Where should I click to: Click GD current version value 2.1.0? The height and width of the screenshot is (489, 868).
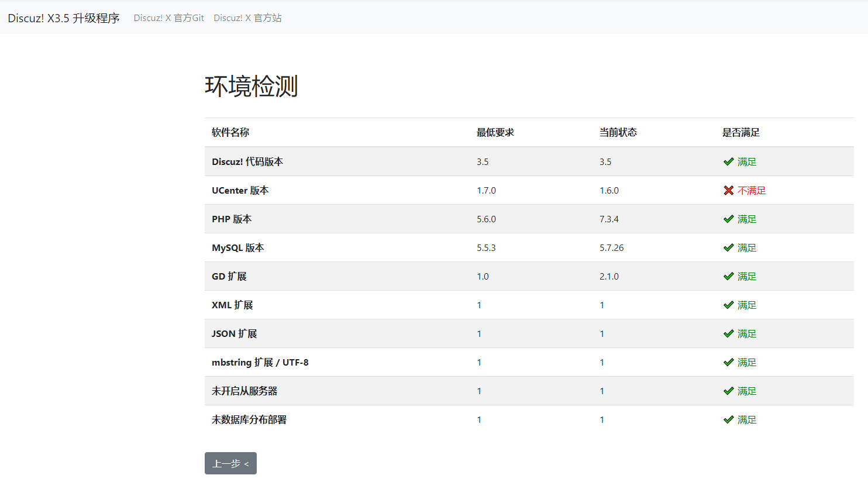point(609,276)
